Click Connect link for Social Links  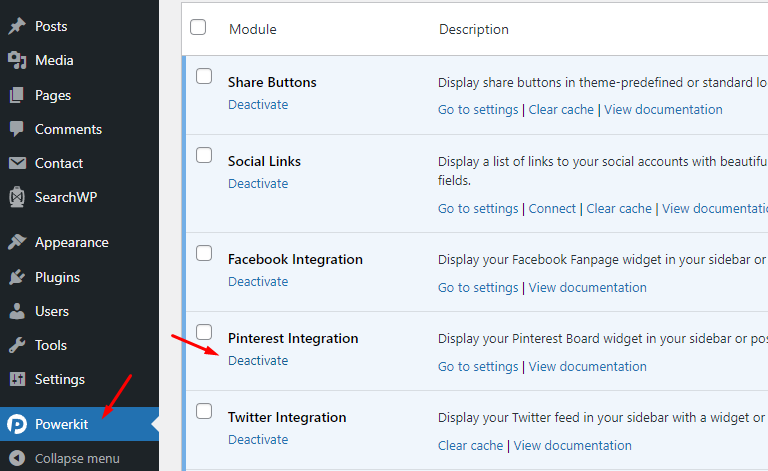click(x=552, y=209)
